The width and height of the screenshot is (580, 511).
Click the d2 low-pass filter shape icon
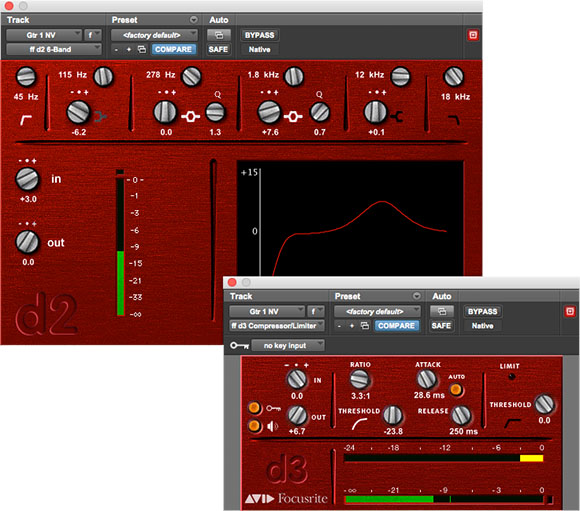pyautogui.click(x=454, y=120)
